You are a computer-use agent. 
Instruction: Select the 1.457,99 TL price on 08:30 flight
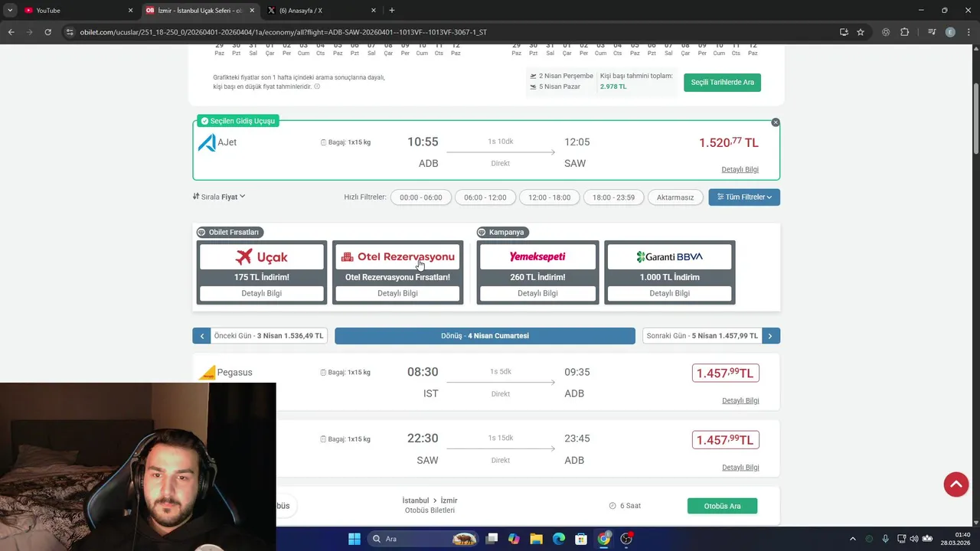tap(725, 373)
